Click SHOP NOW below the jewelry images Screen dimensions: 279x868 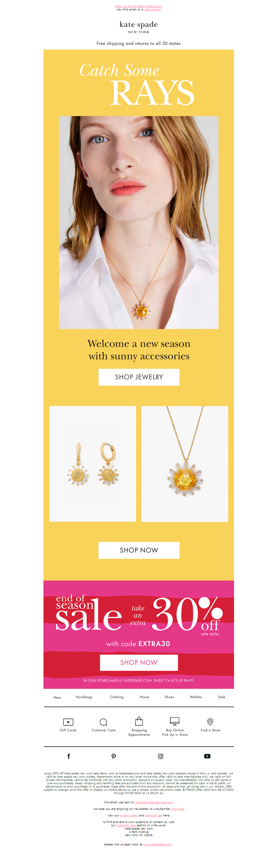pos(139,550)
